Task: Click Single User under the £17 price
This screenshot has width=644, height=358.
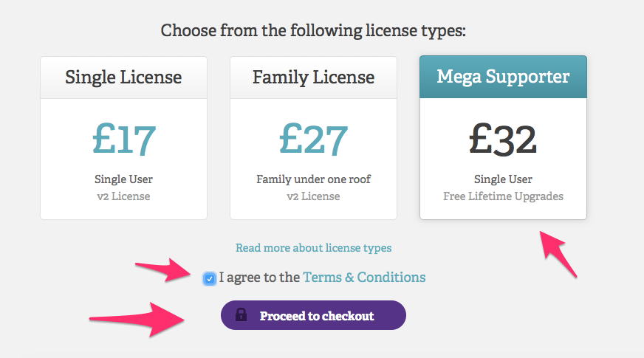Action: [x=123, y=179]
